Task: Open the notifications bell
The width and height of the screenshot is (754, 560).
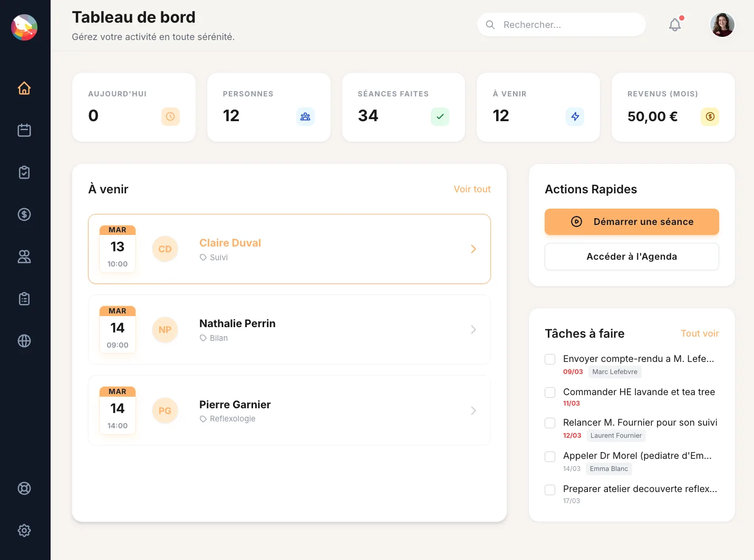Action: (674, 25)
